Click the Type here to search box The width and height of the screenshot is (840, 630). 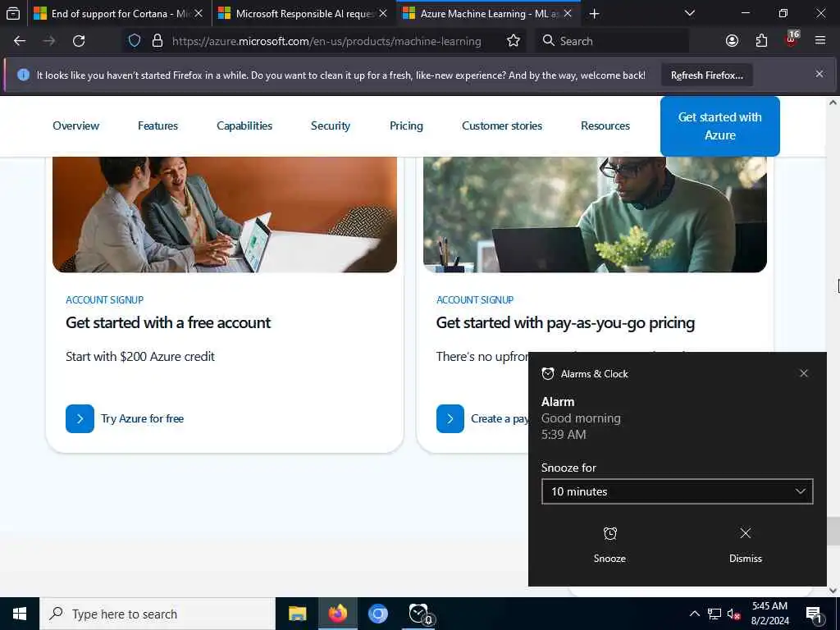157,614
